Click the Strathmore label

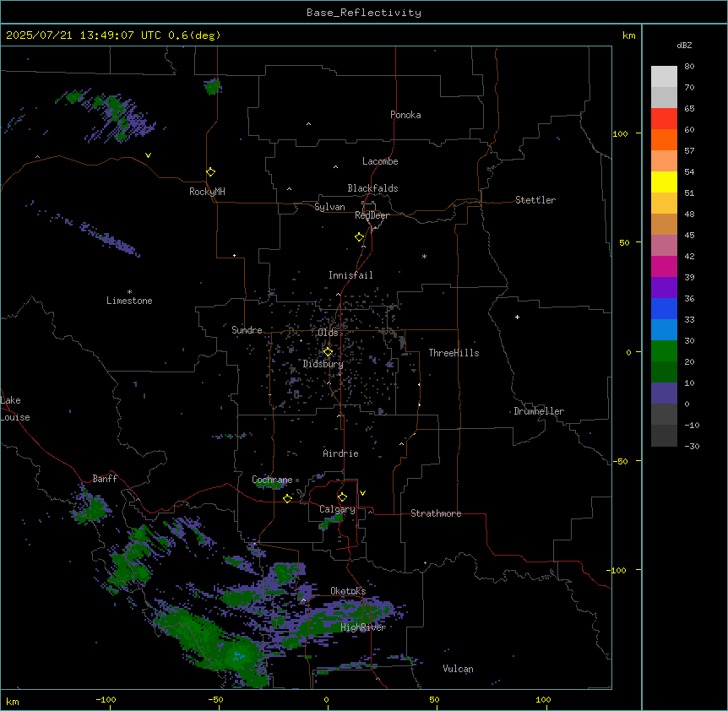point(436,513)
